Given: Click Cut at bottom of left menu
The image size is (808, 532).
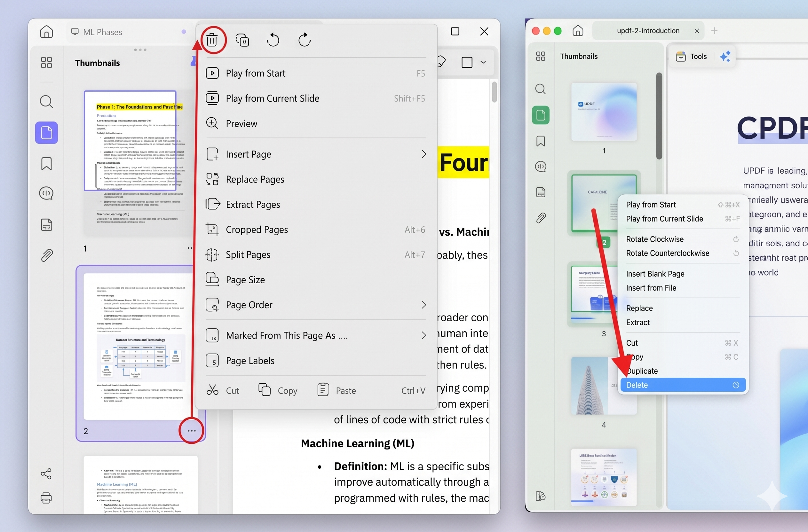Looking at the screenshot, I should click(x=223, y=390).
